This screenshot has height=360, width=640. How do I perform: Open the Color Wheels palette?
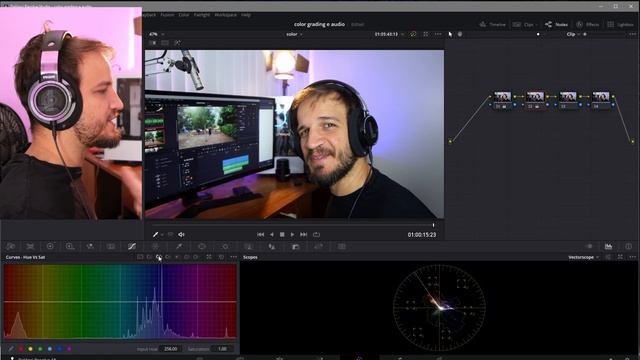(x=50, y=246)
